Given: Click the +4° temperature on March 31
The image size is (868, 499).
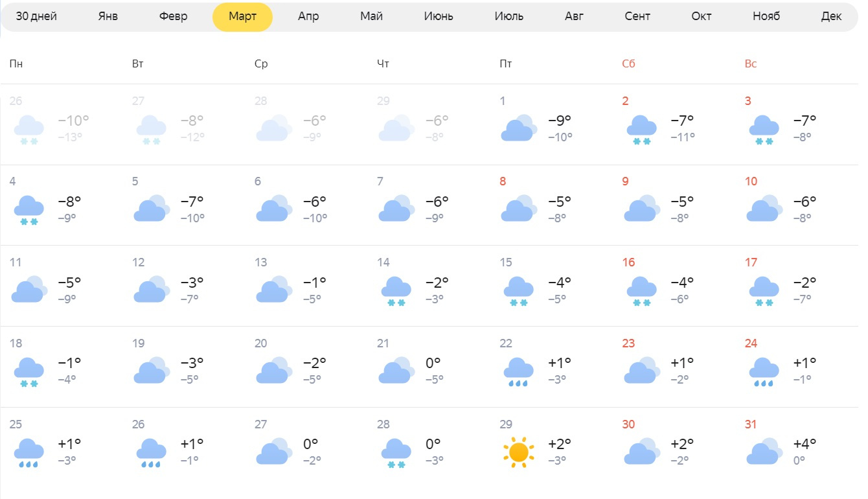Looking at the screenshot, I should point(805,444).
